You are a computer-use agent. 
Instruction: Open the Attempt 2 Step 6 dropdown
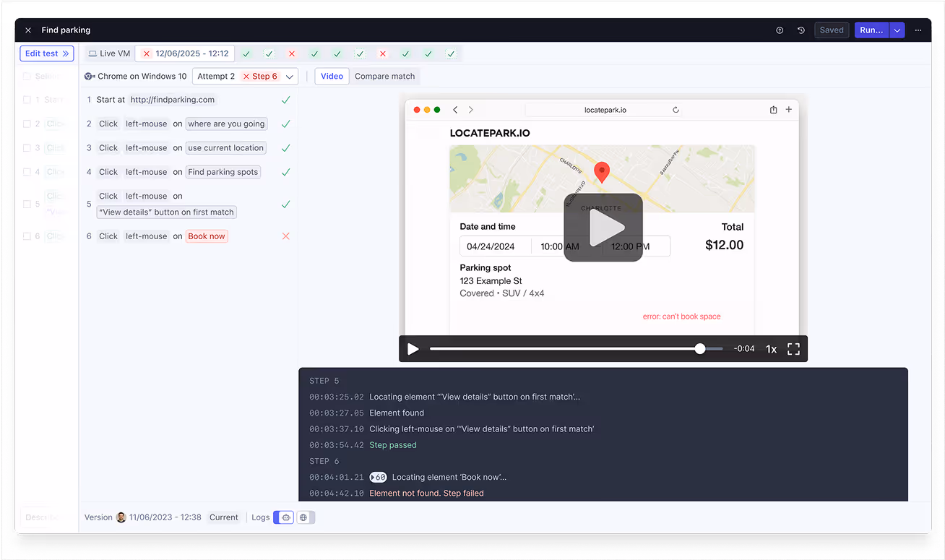(245, 76)
